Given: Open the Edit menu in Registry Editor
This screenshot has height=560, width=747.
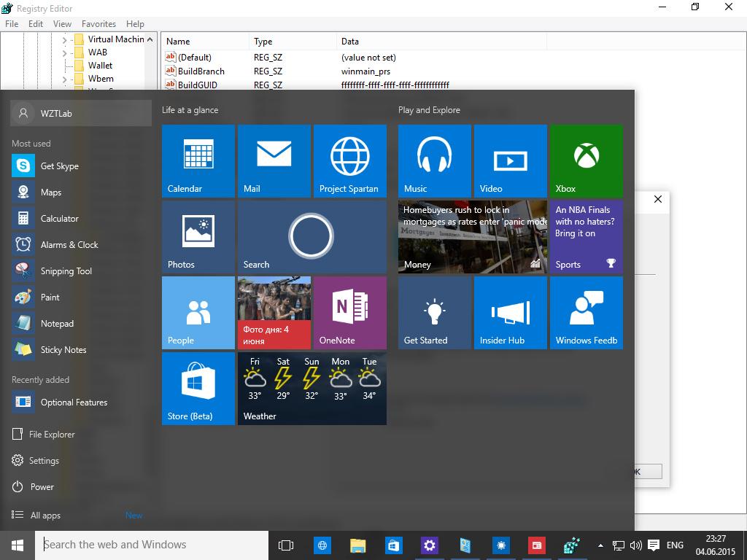Looking at the screenshot, I should (36, 24).
